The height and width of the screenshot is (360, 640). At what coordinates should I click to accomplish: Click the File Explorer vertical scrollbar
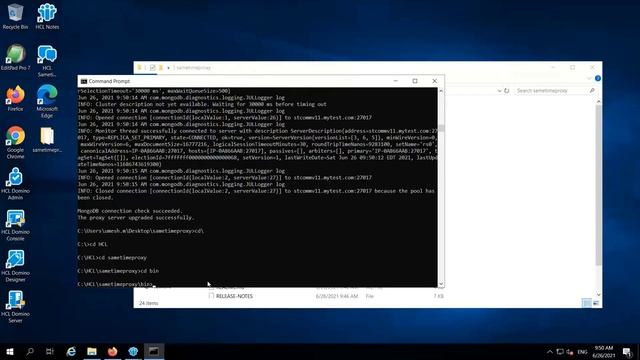point(598,184)
